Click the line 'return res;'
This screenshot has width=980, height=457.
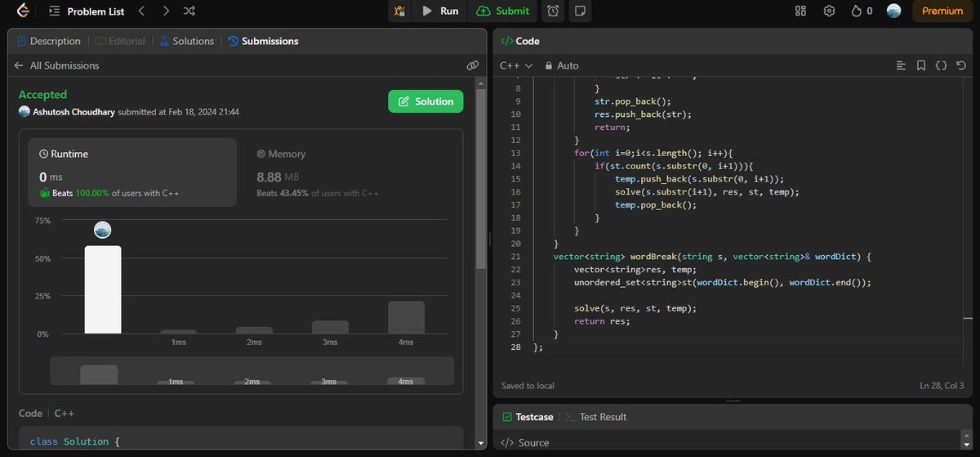[x=602, y=321]
